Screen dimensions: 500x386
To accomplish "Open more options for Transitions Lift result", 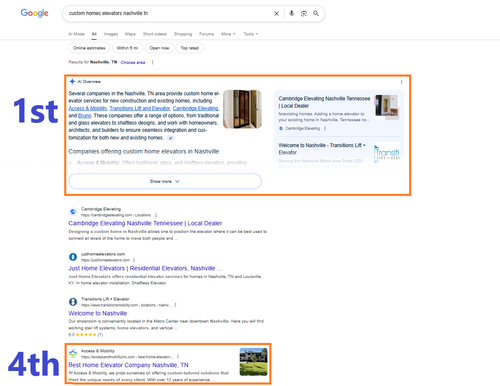I will tap(175, 305).
